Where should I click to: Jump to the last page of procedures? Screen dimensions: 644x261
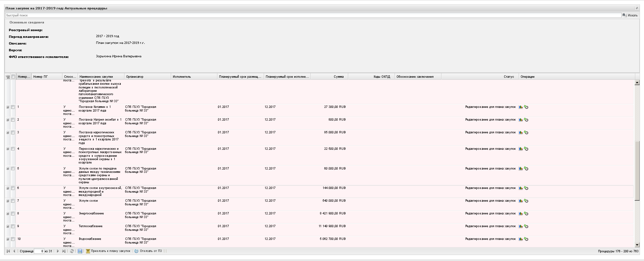pyautogui.click(x=64, y=251)
